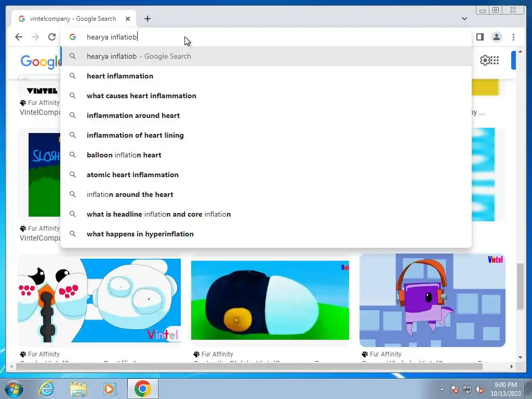Select the vintelcompany - Google Search tab
The image size is (532, 399).
click(74, 19)
